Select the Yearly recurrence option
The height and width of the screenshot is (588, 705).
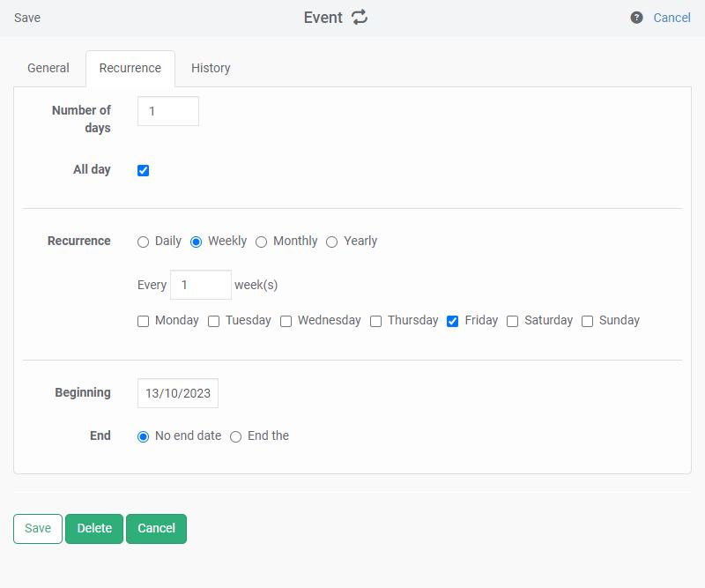[x=332, y=242]
